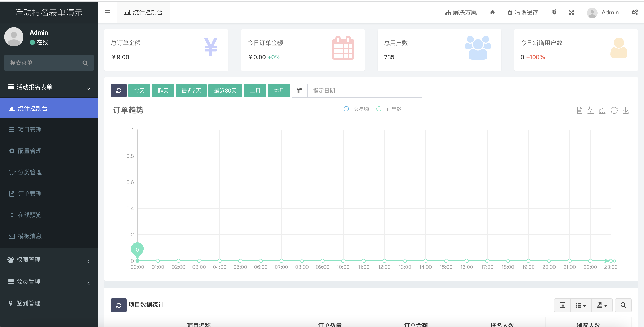This screenshot has width=644, height=327.
Task: Click 清除缓存 in the top bar
Action: point(523,13)
